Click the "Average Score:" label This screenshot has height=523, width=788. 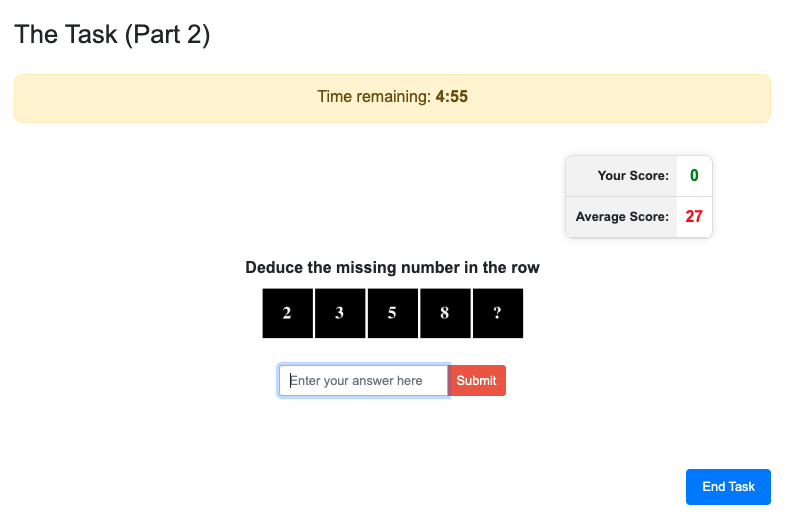click(x=622, y=216)
